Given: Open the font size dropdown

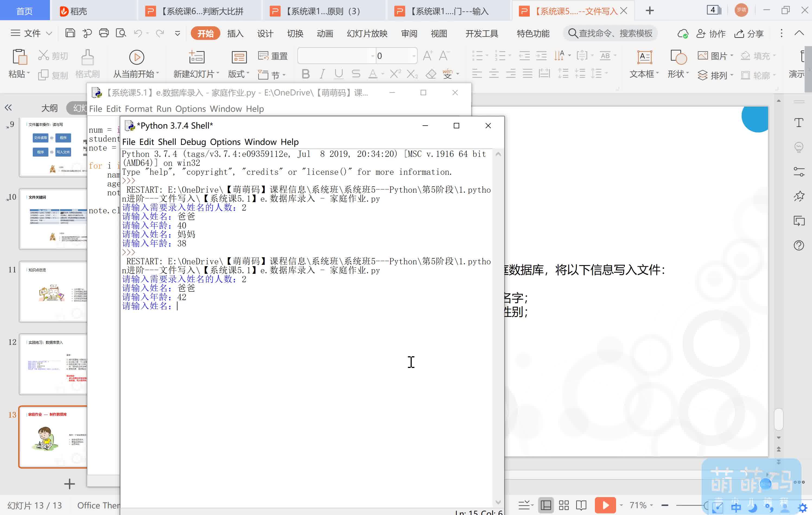Looking at the screenshot, I should pos(414,56).
